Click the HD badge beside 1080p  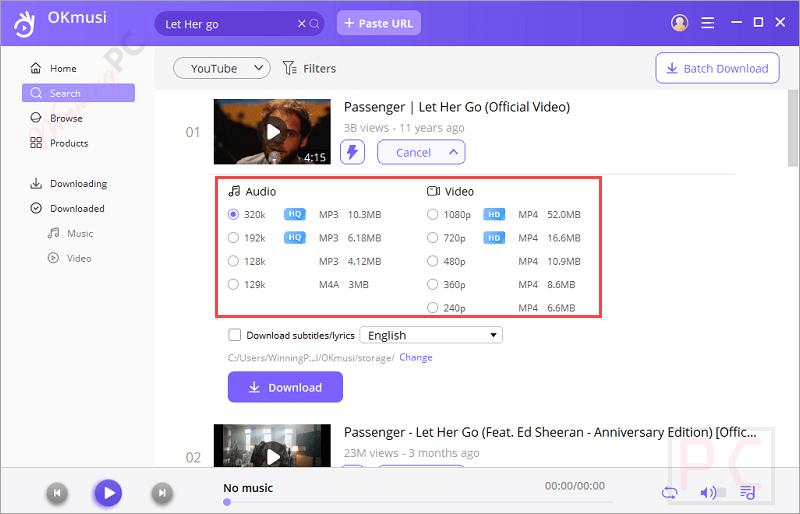pos(494,214)
